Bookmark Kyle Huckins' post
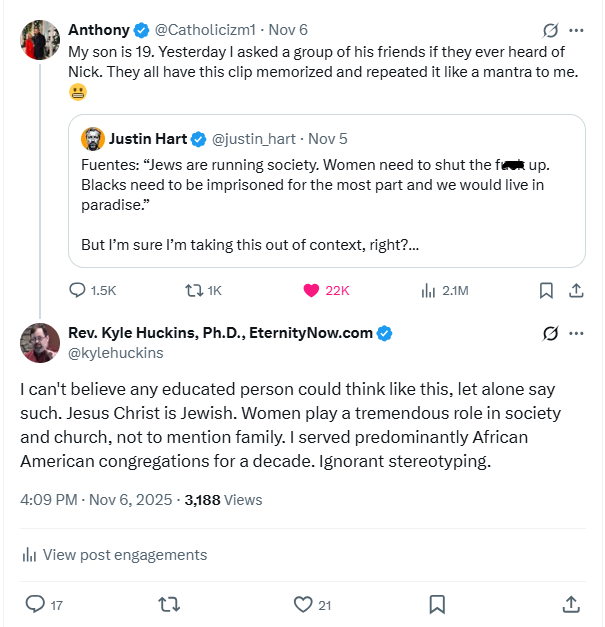Screen dimensions: 605x627 (437, 604)
